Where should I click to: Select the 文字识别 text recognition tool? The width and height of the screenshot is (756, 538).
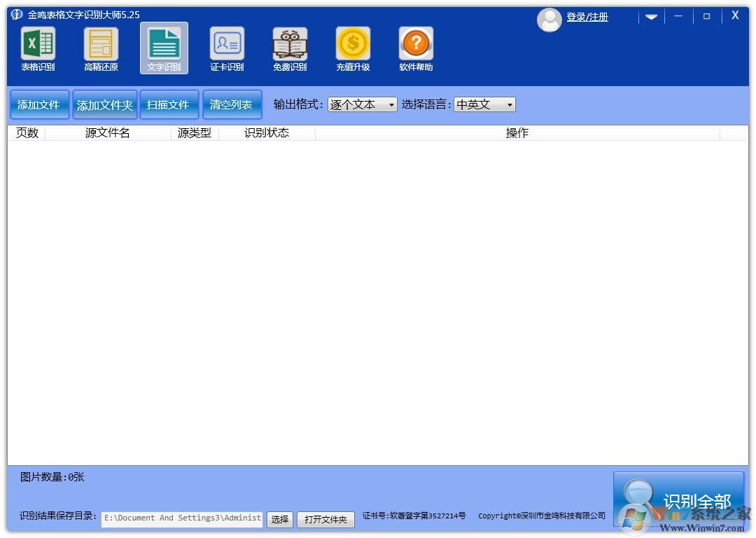[163, 48]
